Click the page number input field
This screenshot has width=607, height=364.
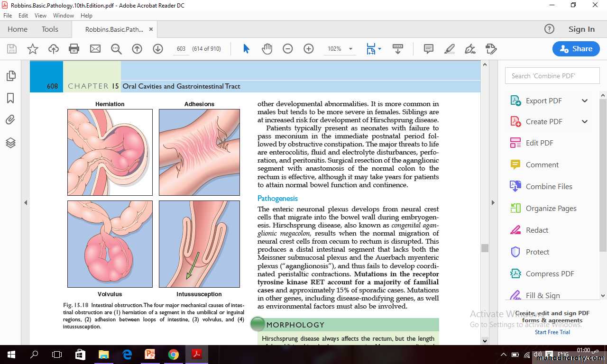[x=181, y=49]
